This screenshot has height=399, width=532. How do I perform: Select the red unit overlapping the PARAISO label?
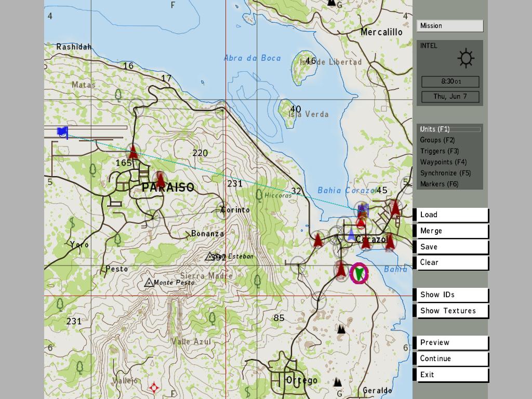160,180
